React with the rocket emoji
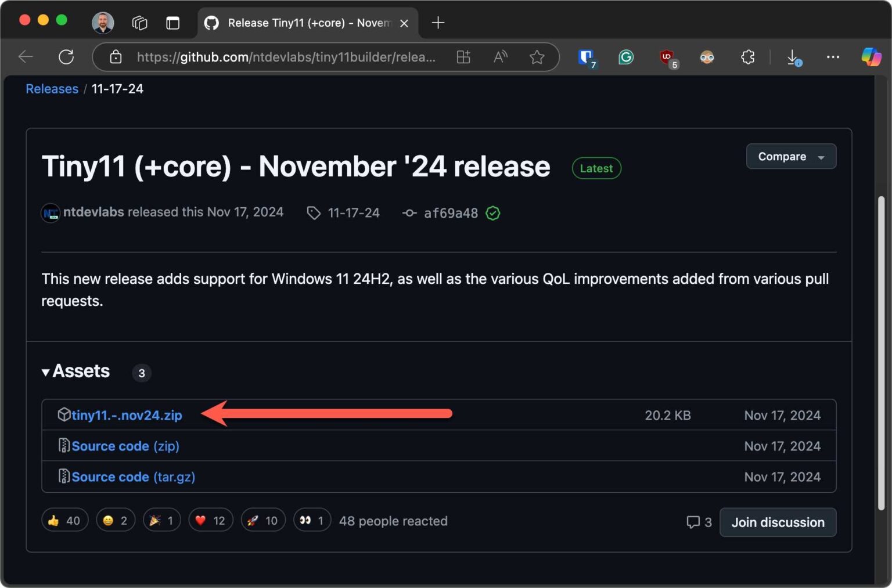This screenshot has height=588, width=892. [x=262, y=520]
